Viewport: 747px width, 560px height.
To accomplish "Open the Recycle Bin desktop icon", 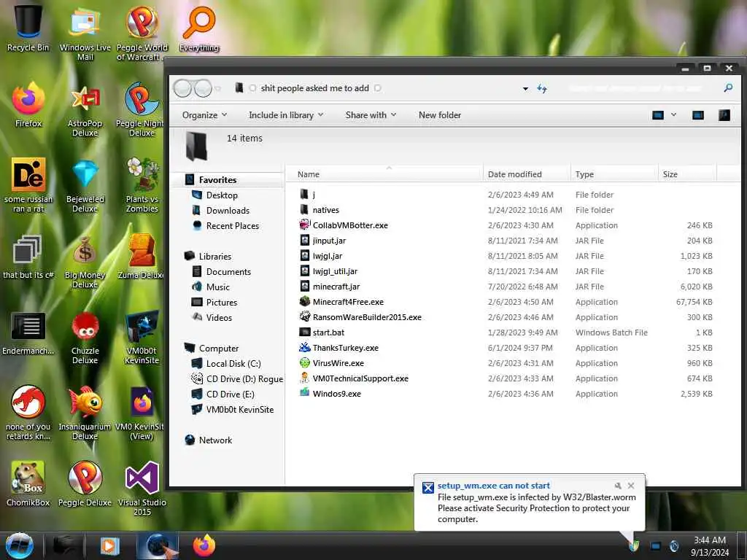I will point(28,28).
